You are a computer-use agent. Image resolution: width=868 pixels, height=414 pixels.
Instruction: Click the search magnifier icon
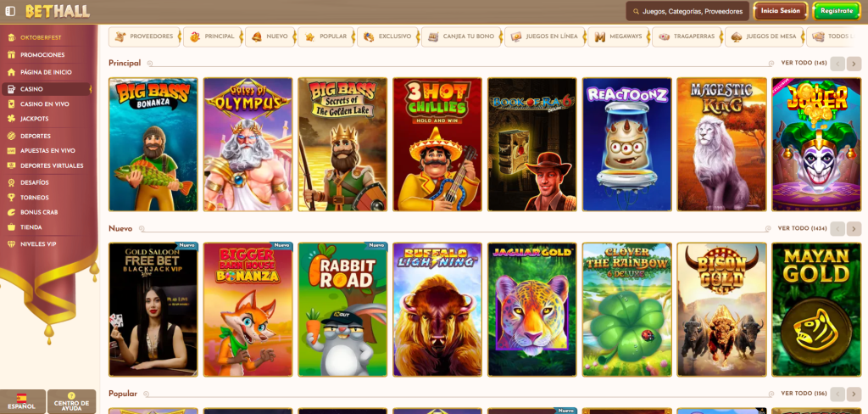coord(636,11)
